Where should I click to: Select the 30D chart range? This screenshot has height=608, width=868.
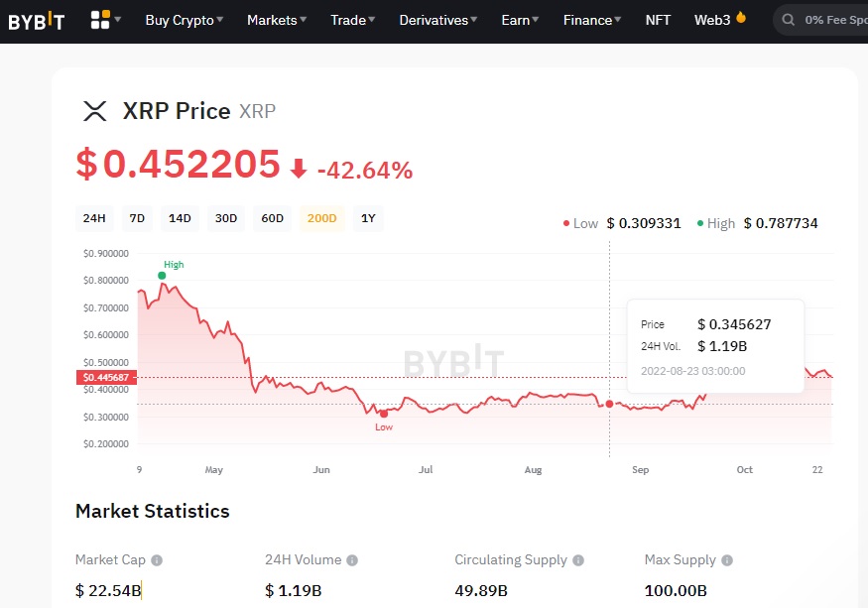coord(226,218)
